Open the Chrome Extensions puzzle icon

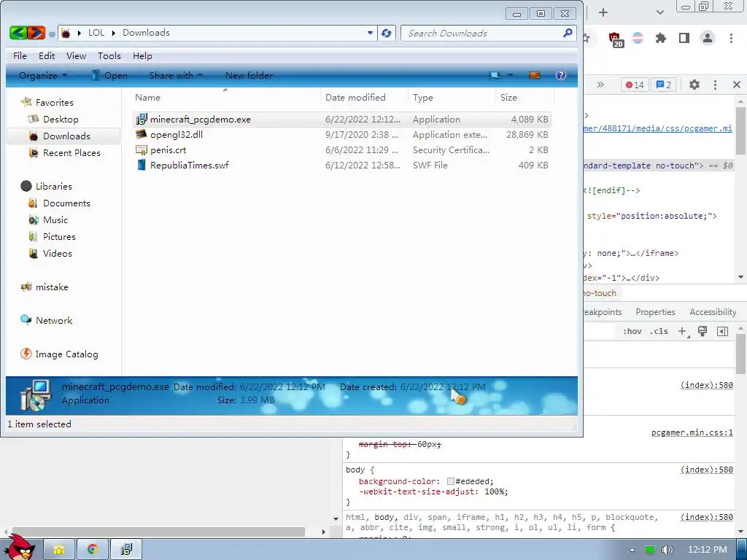[661, 38]
